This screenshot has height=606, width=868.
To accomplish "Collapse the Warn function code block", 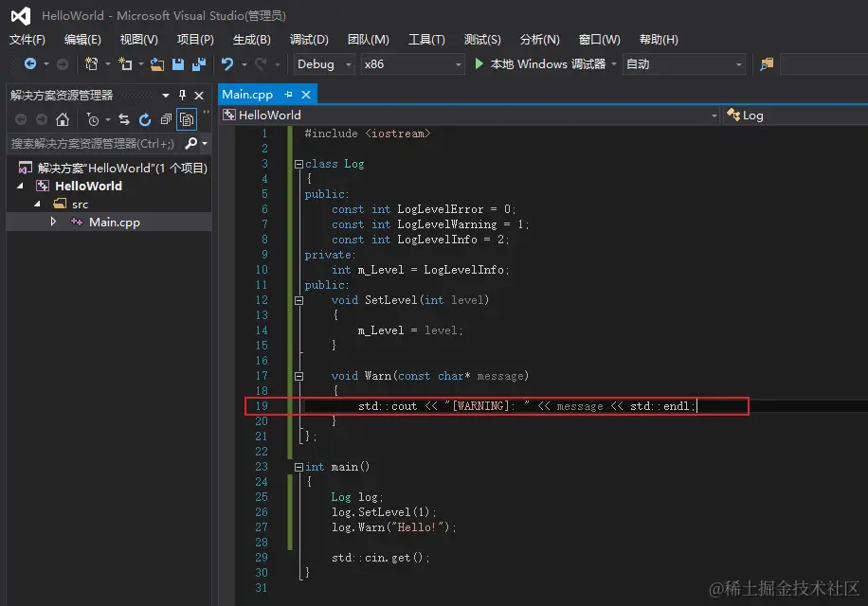I will [x=298, y=376].
